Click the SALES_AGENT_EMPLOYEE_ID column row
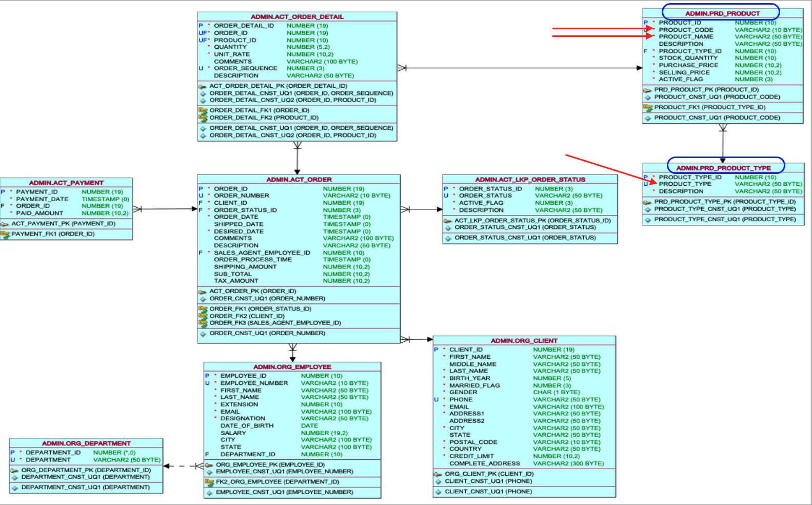The height and width of the screenshot is (505, 812). click(299, 252)
